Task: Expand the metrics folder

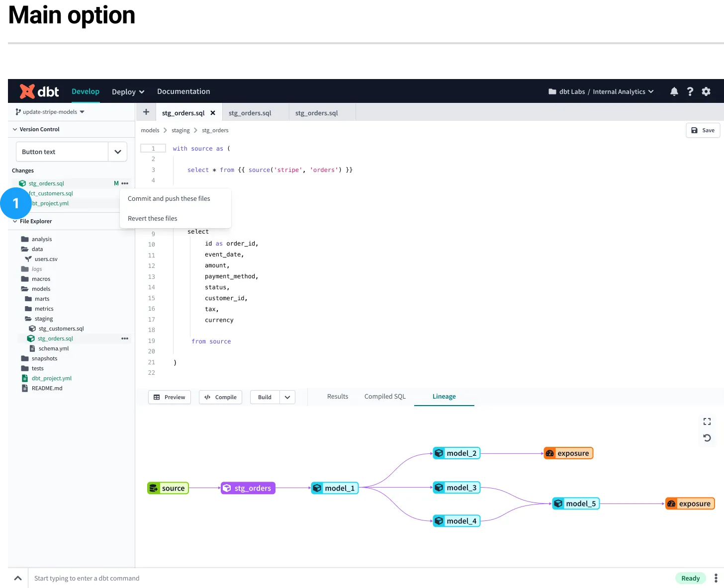Action: [x=39, y=309]
